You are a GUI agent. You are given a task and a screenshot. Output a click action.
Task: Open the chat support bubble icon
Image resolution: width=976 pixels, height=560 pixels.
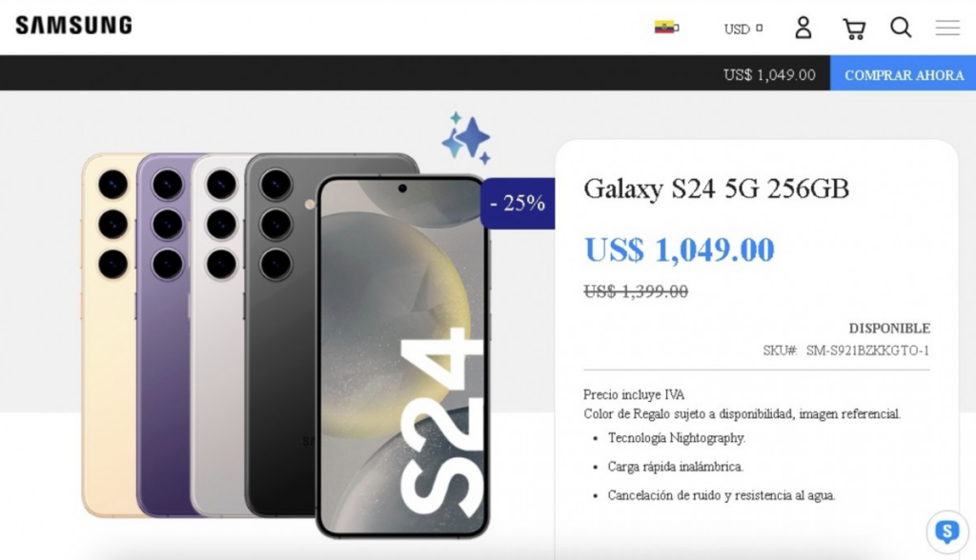tap(947, 532)
